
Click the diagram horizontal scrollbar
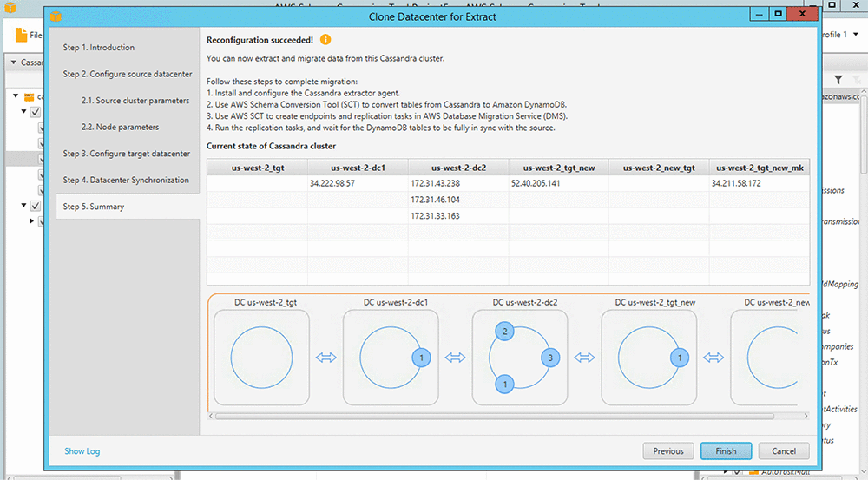coord(495,416)
